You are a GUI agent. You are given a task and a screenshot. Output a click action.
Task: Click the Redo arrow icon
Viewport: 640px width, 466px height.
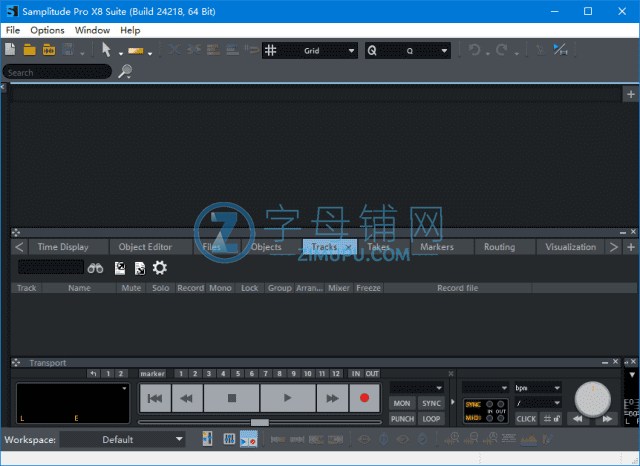pos(502,50)
